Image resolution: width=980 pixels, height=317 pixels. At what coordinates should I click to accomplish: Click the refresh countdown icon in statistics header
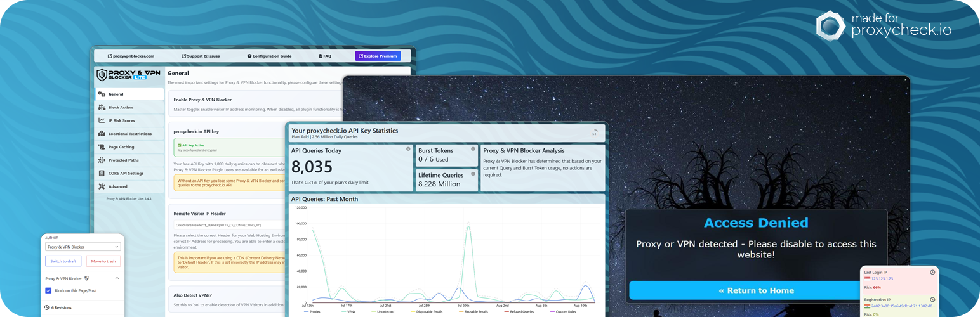[x=595, y=133]
